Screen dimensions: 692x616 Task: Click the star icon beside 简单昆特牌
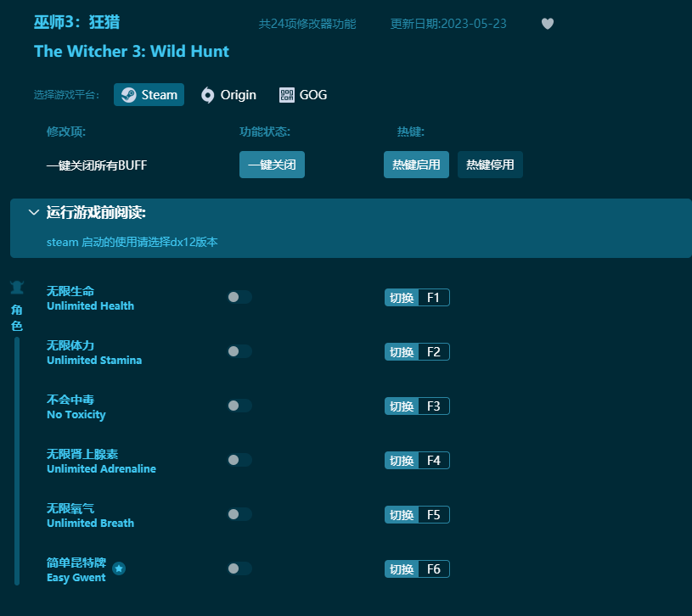pyautogui.click(x=119, y=569)
